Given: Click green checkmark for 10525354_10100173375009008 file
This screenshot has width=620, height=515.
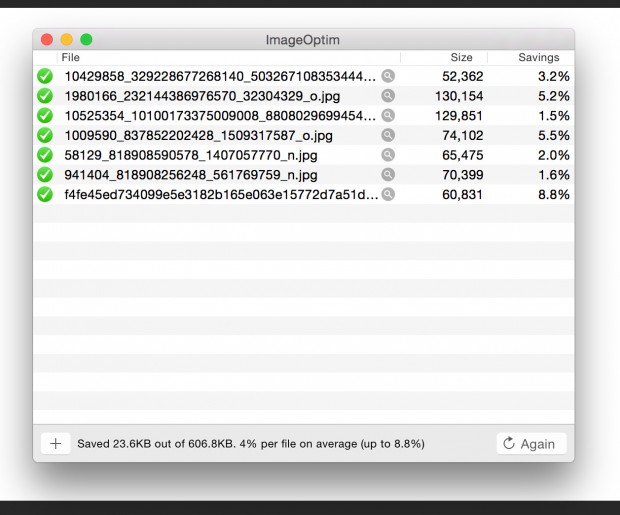Looking at the screenshot, I should [x=45, y=115].
